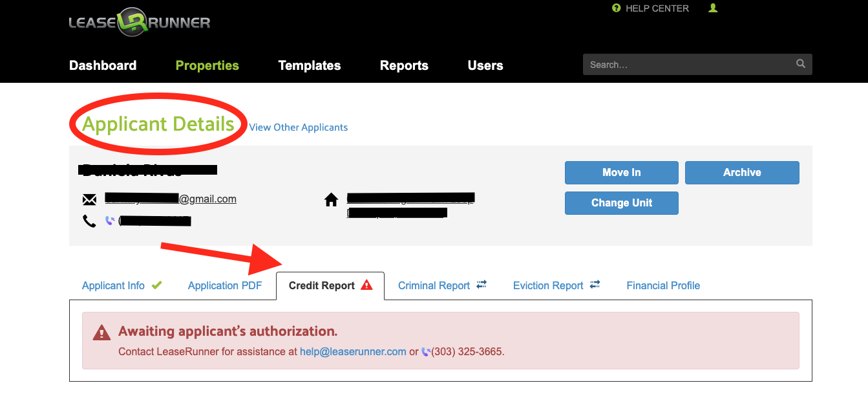Go to the Templates menu

pos(309,65)
